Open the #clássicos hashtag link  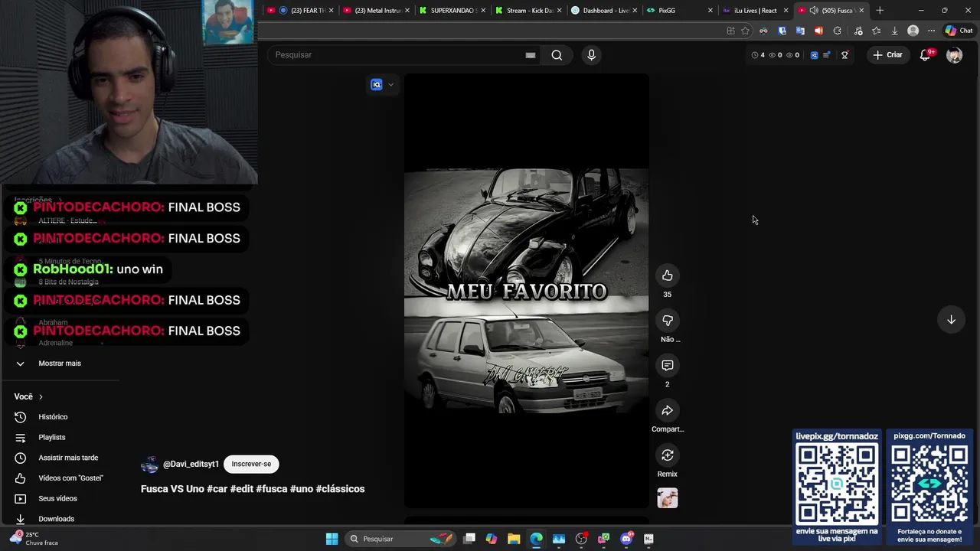click(x=340, y=489)
